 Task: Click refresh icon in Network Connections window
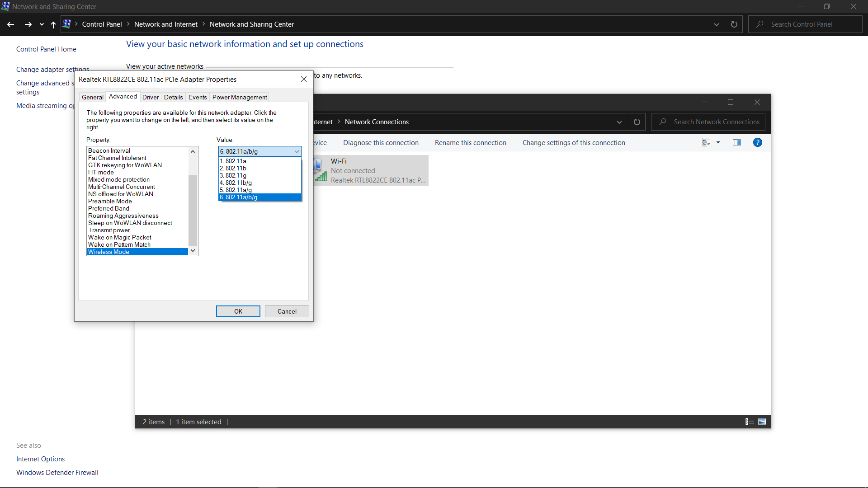click(637, 122)
